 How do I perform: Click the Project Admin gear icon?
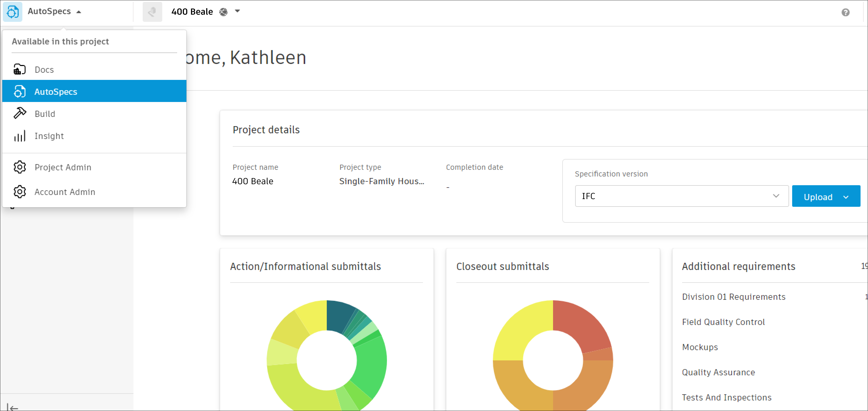(20, 167)
